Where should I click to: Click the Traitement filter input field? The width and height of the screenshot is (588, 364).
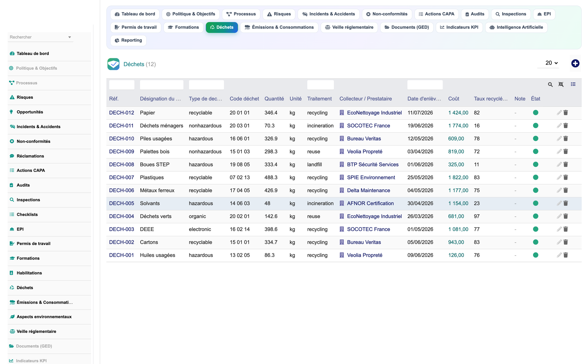coord(320,85)
